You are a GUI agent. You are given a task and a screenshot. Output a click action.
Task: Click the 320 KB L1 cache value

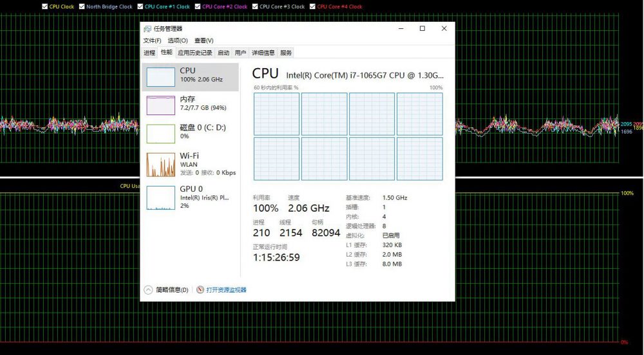[392, 245]
